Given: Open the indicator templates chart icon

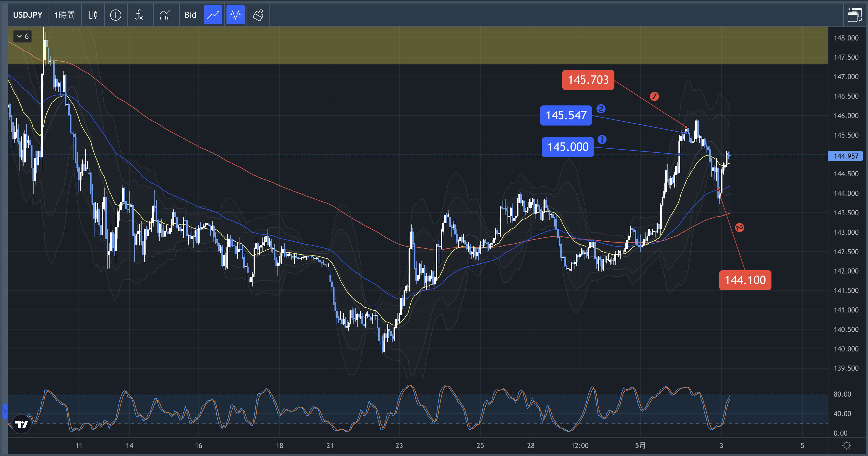Looking at the screenshot, I should coord(165,15).
